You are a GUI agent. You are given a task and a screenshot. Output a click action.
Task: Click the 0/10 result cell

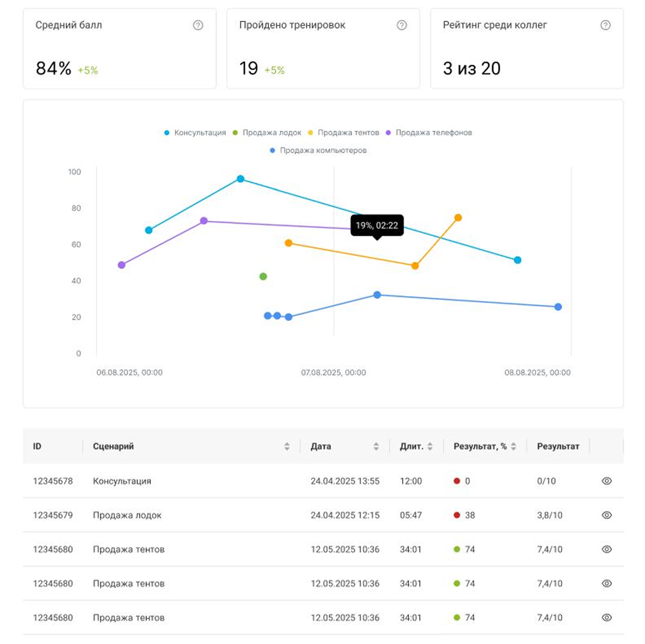[546, 481]
